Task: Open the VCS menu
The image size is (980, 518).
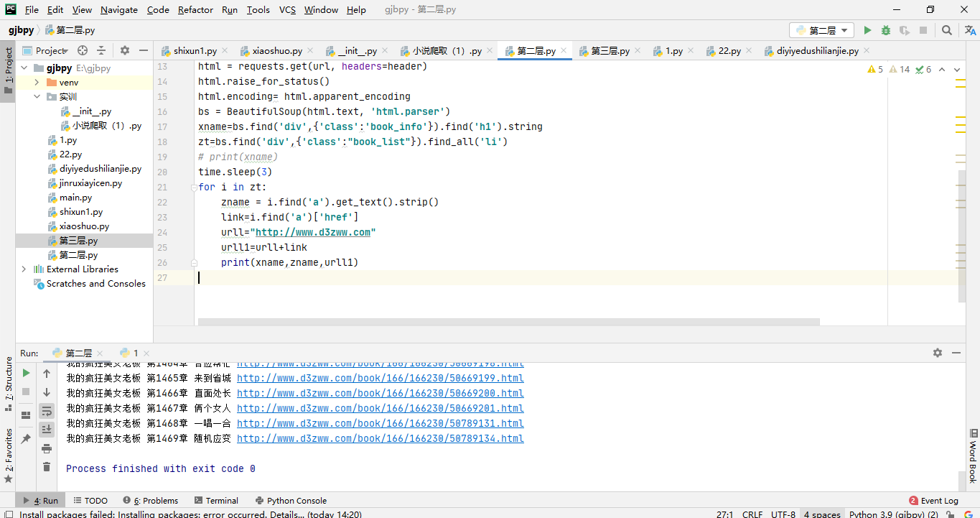Action: coord(287,9)
